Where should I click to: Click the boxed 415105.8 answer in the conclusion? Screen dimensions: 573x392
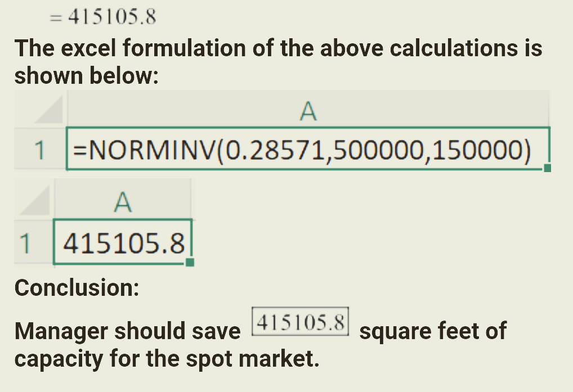tap(300, 322)
